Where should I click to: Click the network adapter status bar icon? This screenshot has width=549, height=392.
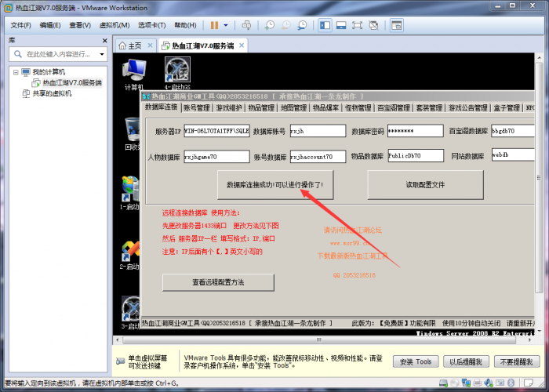point(466,383)
